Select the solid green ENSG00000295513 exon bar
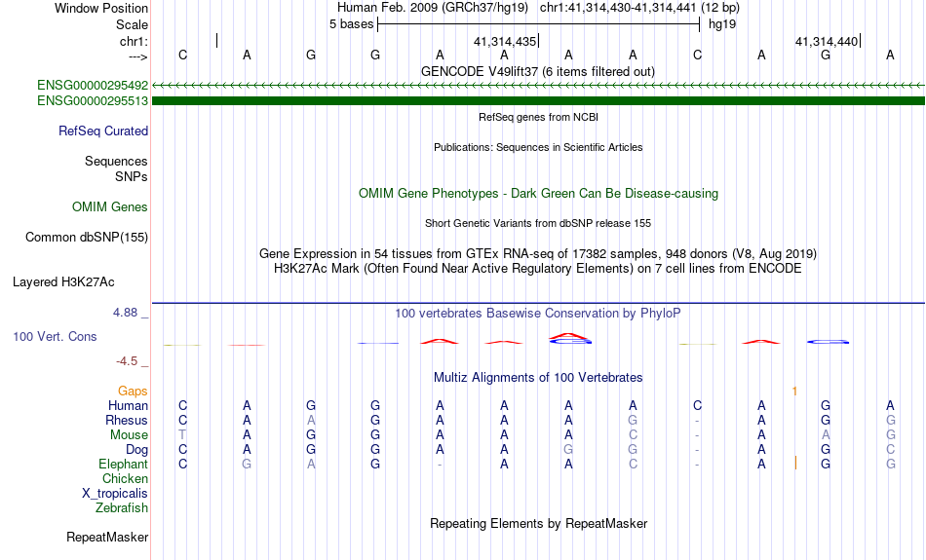 pos(538,101)
